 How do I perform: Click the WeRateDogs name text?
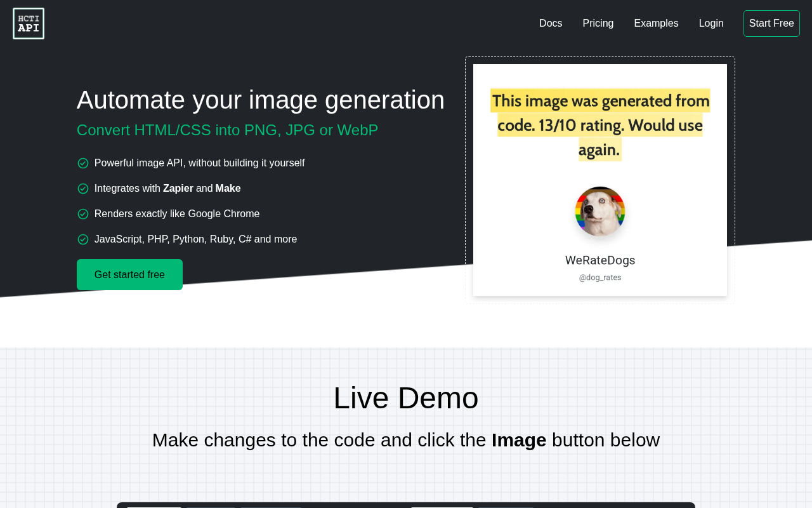click(600, 260)
